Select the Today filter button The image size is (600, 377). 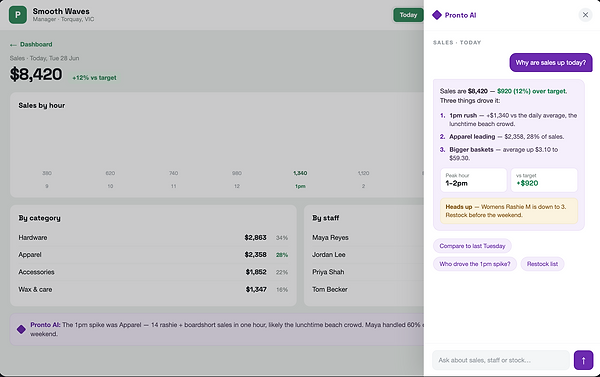click(408, 15)
